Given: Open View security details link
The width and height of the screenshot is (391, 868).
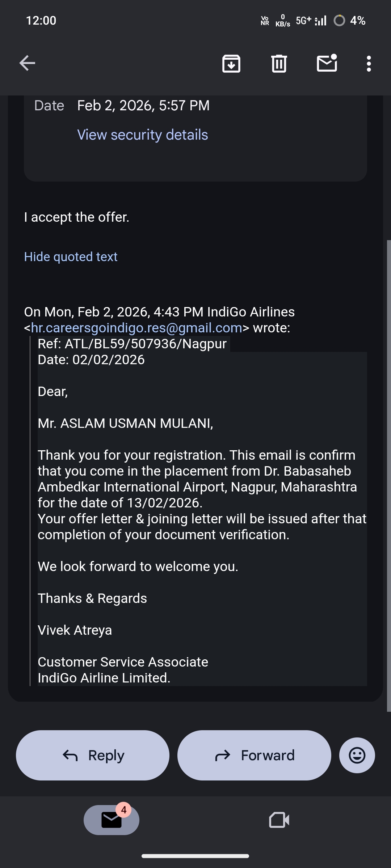Looking at the screenshot, I should (143, 135).
